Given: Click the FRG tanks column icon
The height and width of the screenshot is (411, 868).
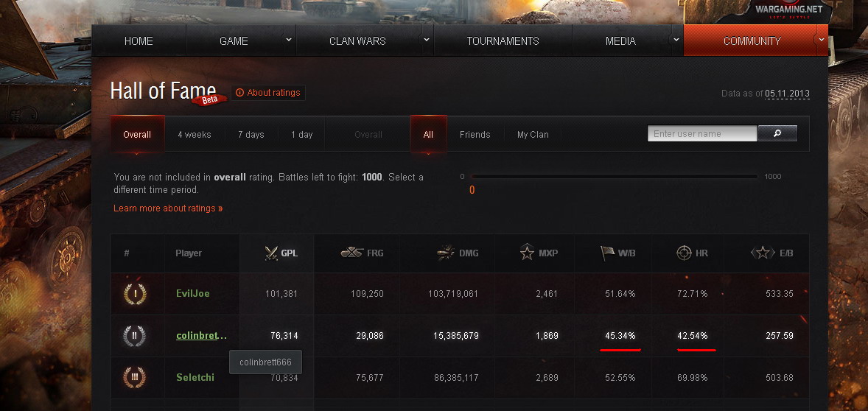Looking at the screenshot, I should 352,253.
